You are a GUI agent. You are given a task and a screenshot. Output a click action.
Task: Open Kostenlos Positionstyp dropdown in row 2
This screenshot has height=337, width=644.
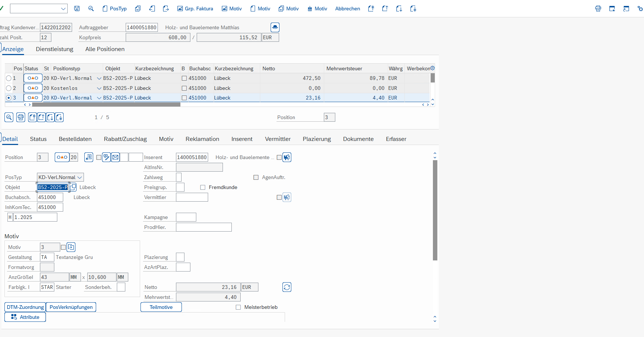click(99, 88)
